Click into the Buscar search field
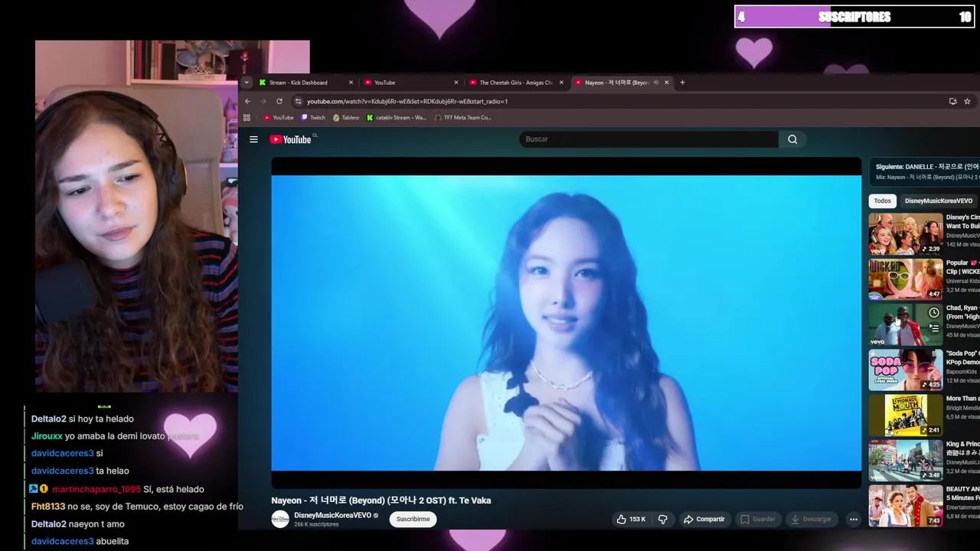This screenshot has height=551, width=980. [648, 139]
